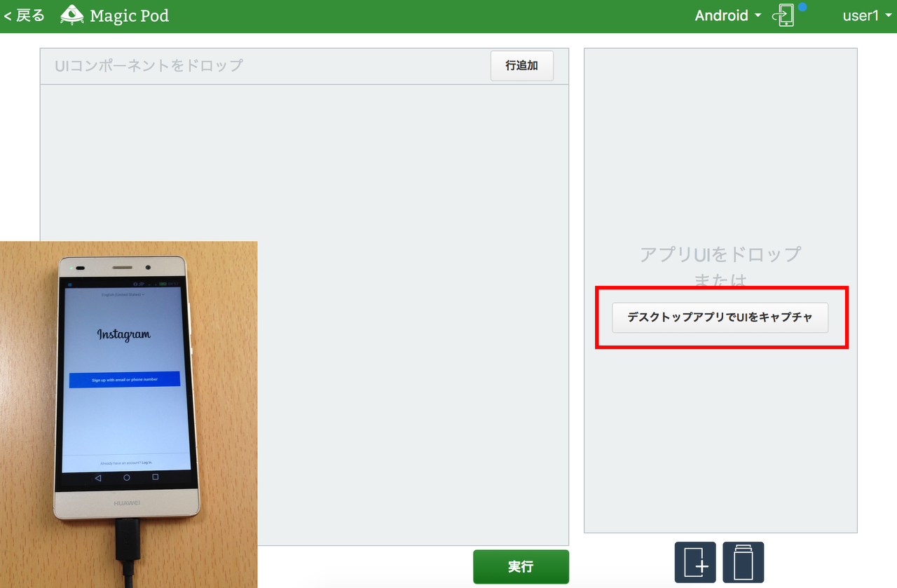897x588 pixels.
Task: Tap Sign up with email or phone number
Action: coord(126,379)
